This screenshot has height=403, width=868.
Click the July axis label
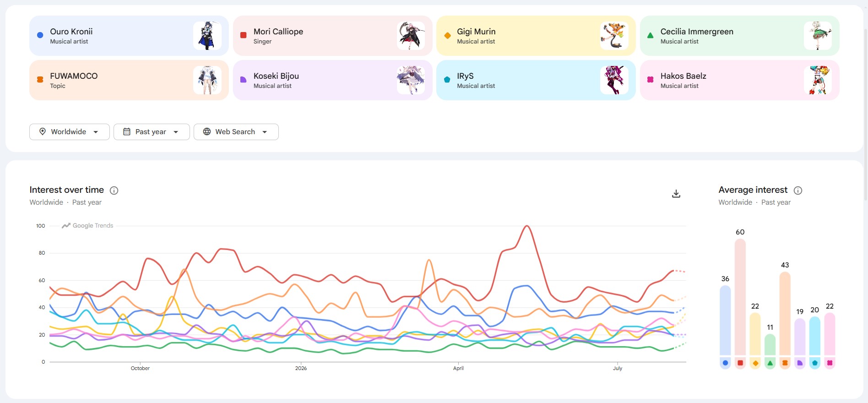pos(618,368)
